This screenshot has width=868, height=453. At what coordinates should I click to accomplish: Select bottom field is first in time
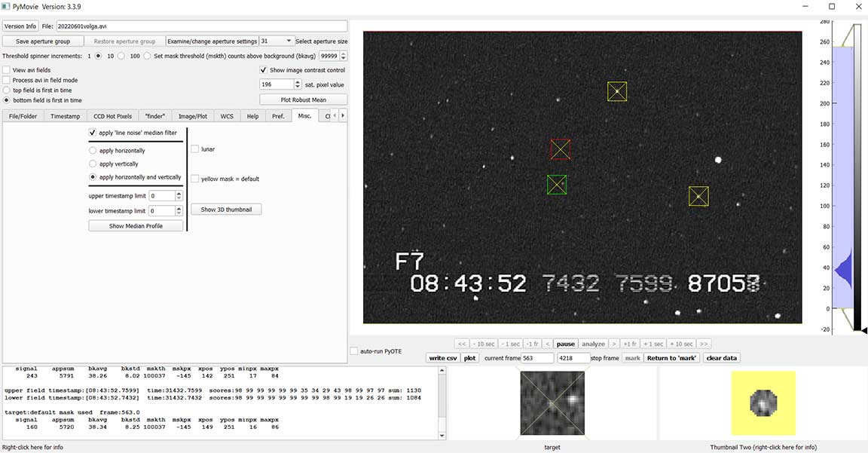coord(7,100)
